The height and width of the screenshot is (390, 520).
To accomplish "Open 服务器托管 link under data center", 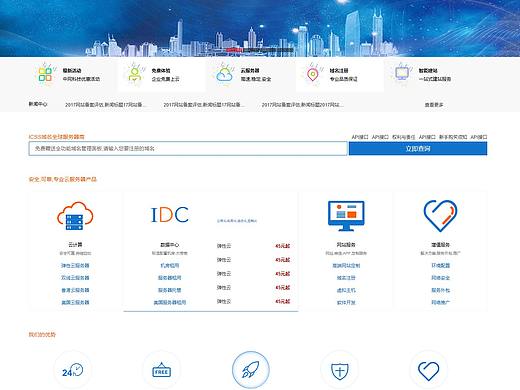I will [x=170, y=290].
